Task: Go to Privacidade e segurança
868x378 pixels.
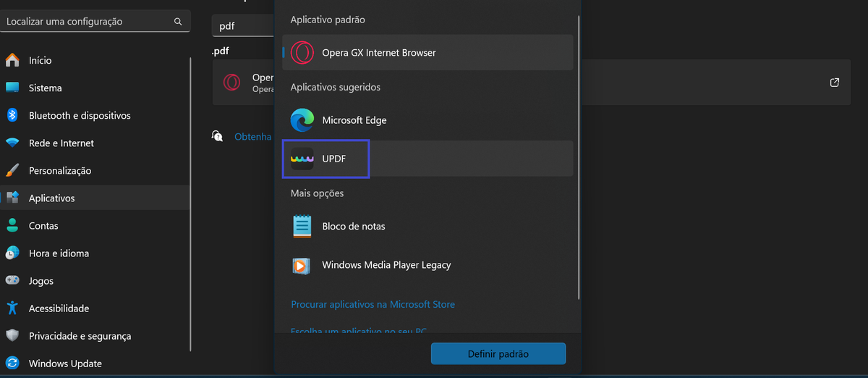Action: (95, 336)
